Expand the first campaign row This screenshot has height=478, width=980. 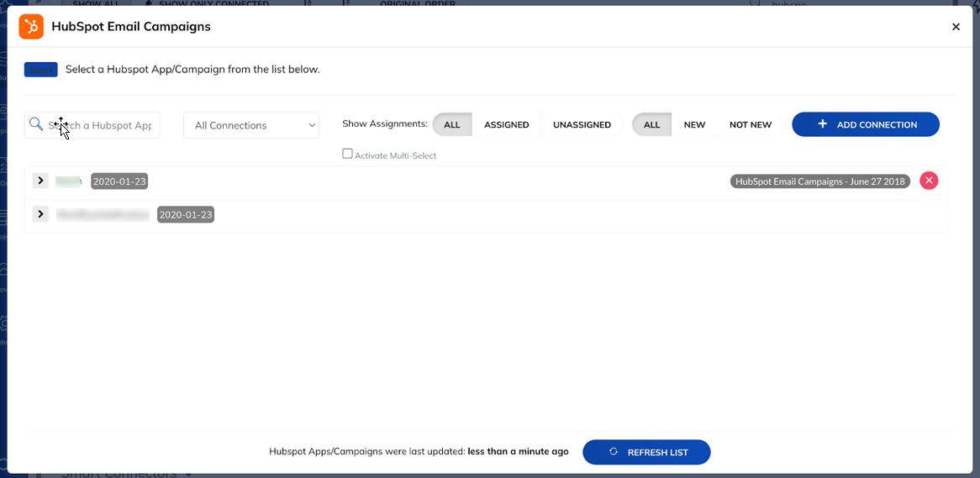click(40, 181)
